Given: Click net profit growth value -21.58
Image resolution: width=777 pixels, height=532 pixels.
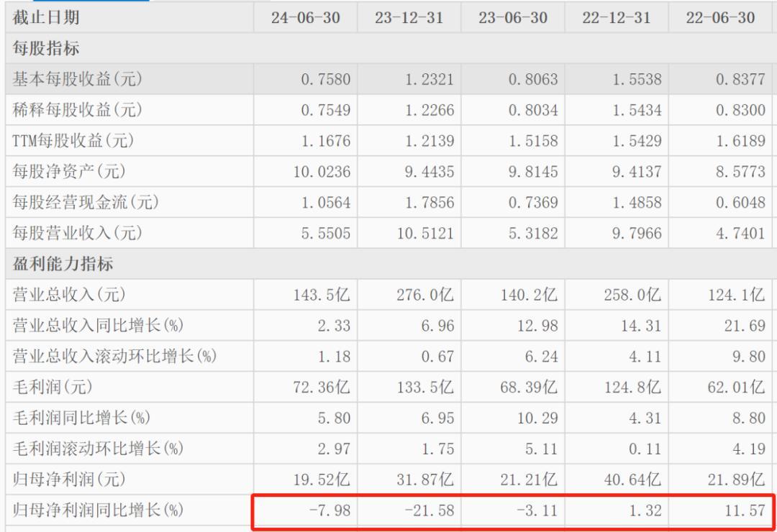Looking at the screenshot, I should (429, 510).
